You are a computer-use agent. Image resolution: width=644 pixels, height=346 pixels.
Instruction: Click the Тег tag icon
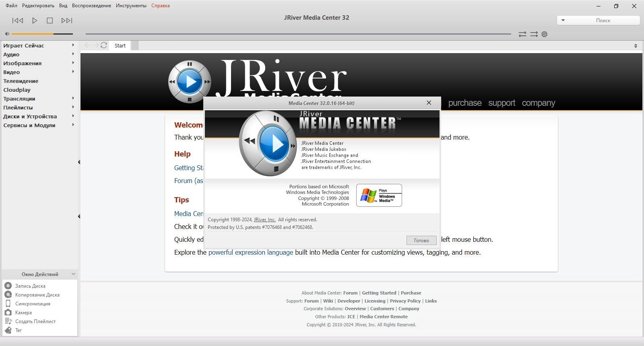pos(8,330)
